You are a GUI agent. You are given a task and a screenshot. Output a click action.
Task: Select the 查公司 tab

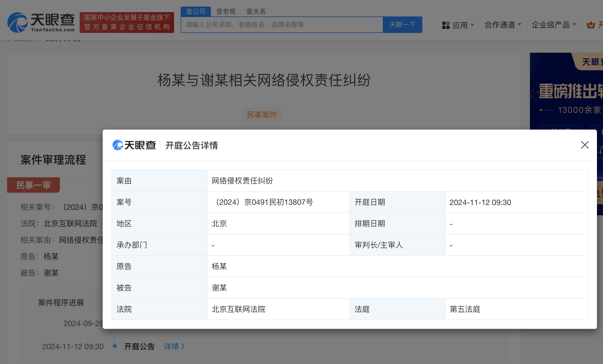pyautogui.click(x=196, y=11)
